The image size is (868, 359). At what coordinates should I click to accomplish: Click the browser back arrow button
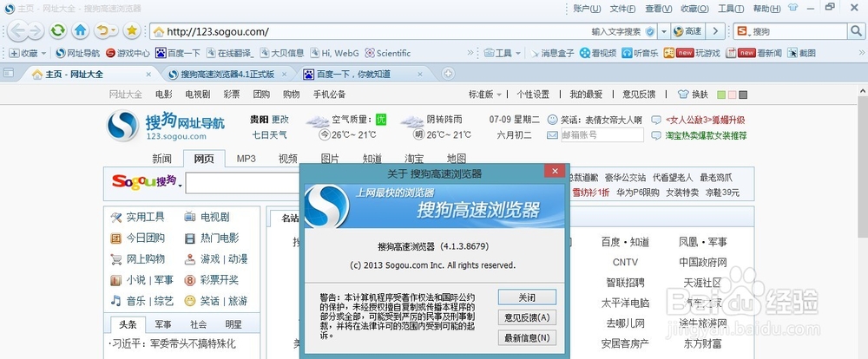[17, 31]
